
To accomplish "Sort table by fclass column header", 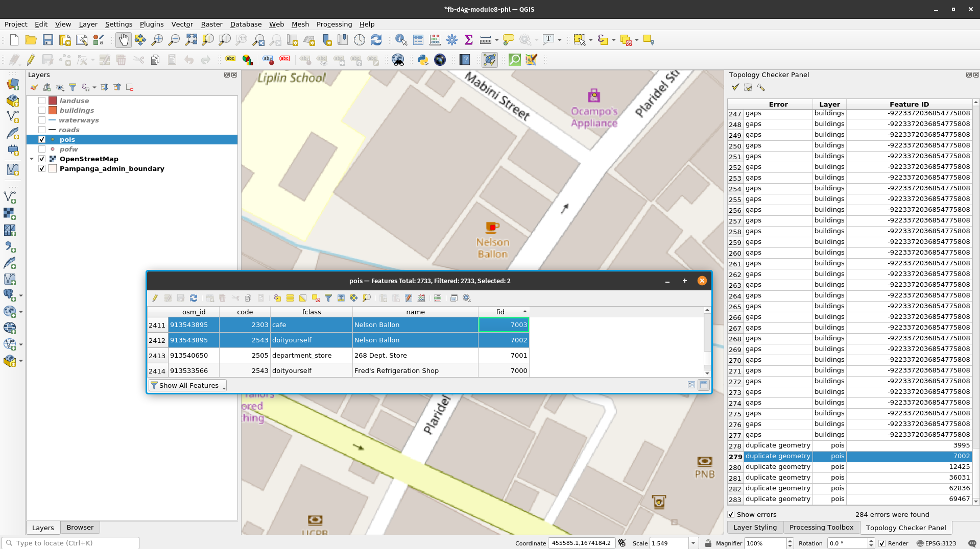I will pyautogui.click(x=311, y=312).
